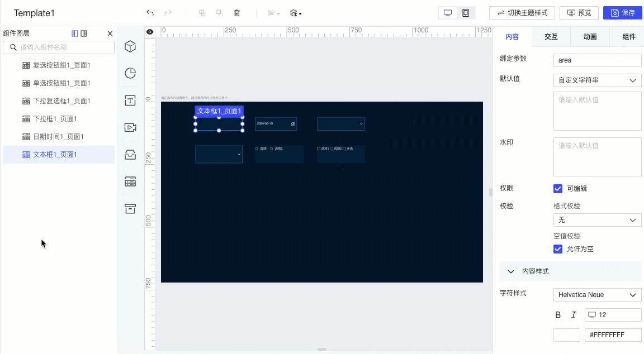644x354 pixels.
Task: Toggle 允许为空 checkbox
Action: tap(558, 249)
